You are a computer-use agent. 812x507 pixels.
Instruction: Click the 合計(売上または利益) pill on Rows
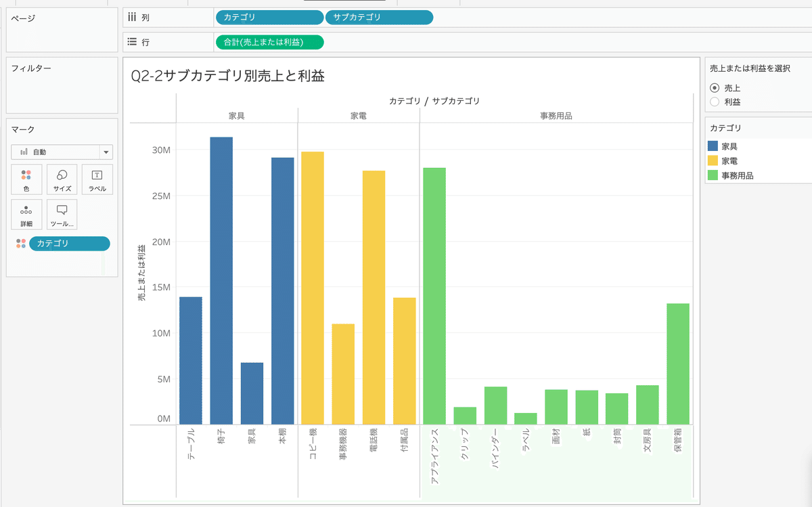(x=269, y=43)
